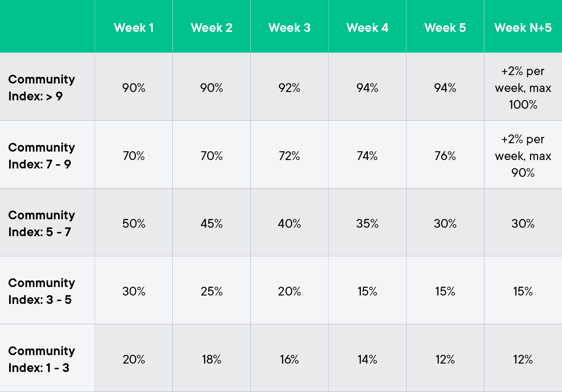The width and height of the screenshot is (562, 392).
Task: Click the '+2% per week, max 90%' cell
Action: point(523,155)
